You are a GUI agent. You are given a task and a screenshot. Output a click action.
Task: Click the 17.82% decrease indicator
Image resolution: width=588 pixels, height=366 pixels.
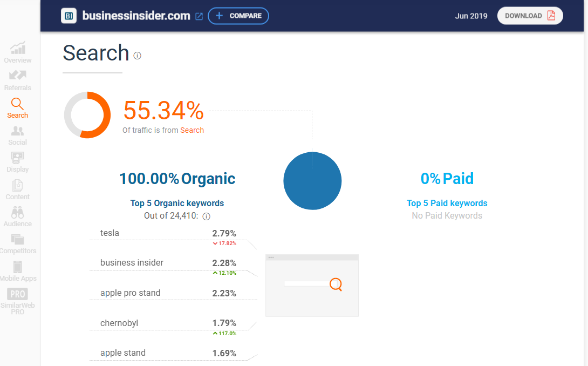click(x=224, y=243)
